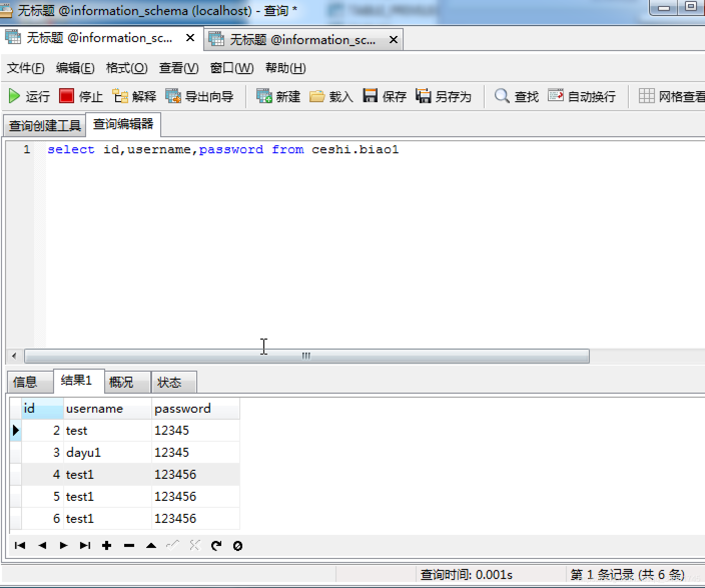Switch to the Query Builder tab
705x588 pixels.
point(45,125)
